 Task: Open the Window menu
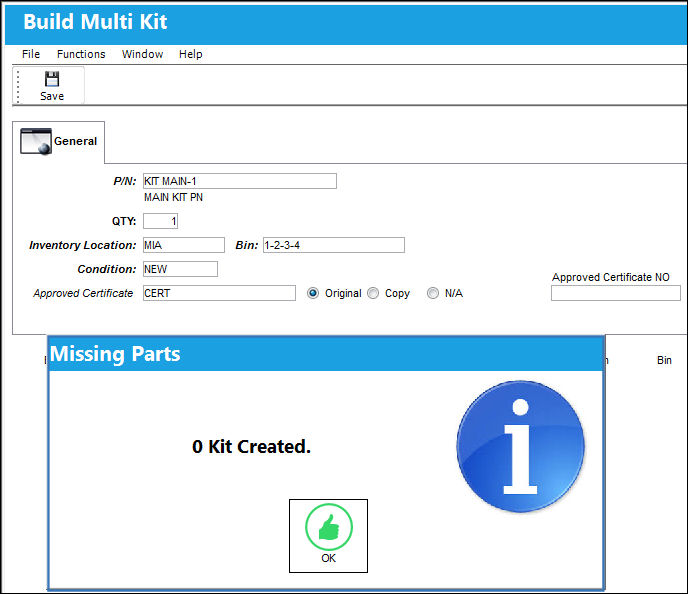pos(142,54)
